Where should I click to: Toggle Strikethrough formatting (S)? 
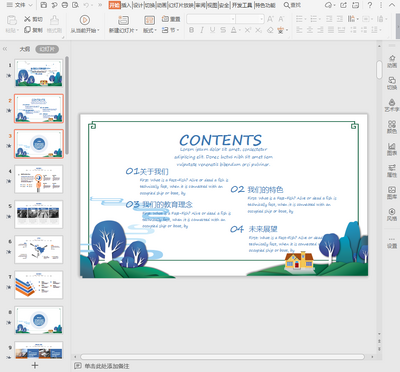(223, 30)
